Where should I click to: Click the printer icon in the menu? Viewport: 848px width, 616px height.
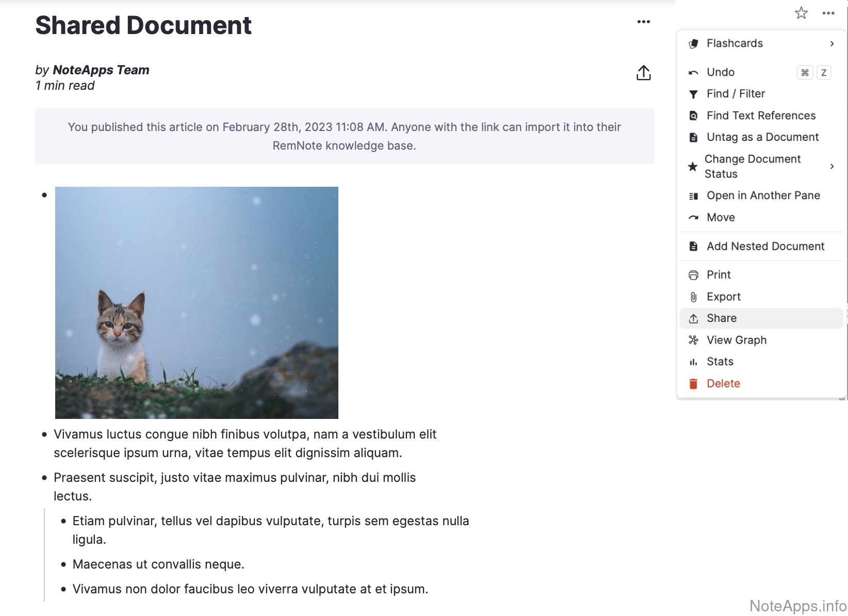tap(694, 275)
